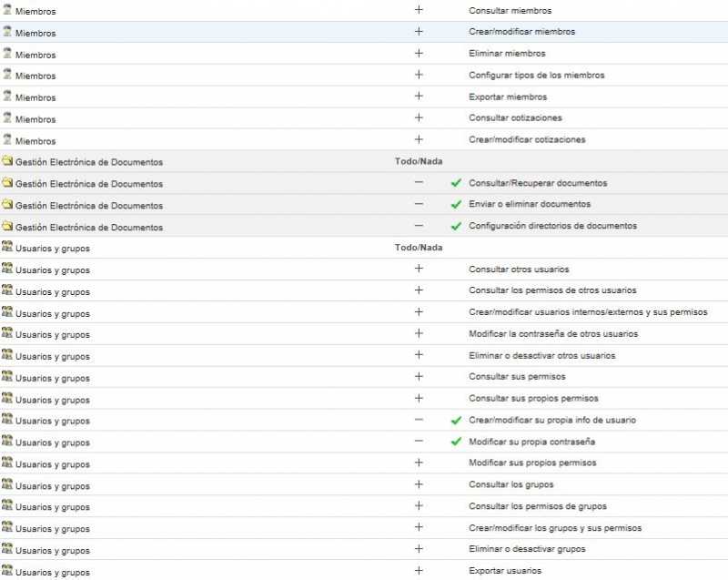Click users icon in Consultar otros usuarios row
The height and width of the screenshot is (580, 728).
(7, 269)
